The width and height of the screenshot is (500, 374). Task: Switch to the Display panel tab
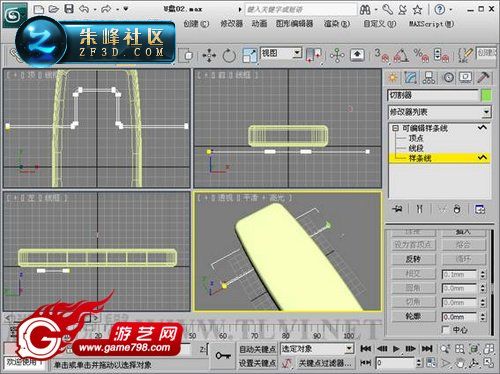(466, 78)
